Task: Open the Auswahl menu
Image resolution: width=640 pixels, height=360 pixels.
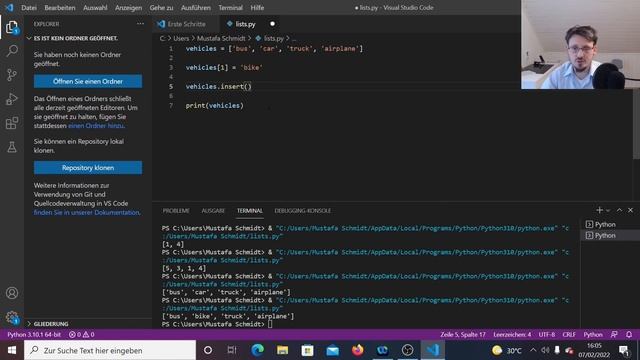Action: [95, 7]
